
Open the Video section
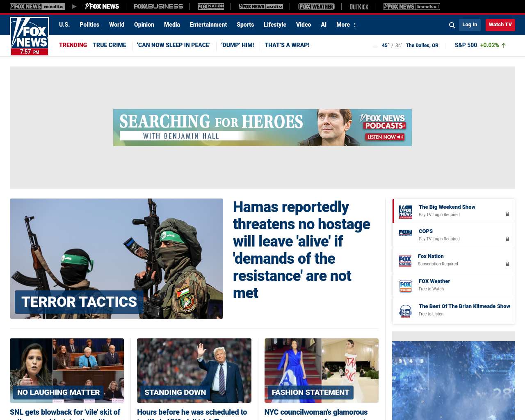[x=304, y=25]
